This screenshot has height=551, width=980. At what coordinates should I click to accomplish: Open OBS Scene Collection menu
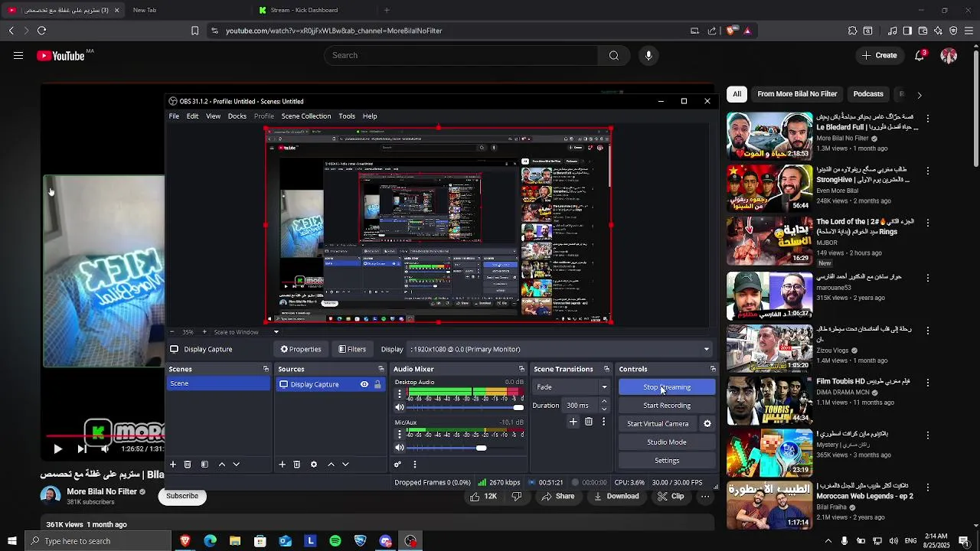pyautogui.click(x=306, y=116)
